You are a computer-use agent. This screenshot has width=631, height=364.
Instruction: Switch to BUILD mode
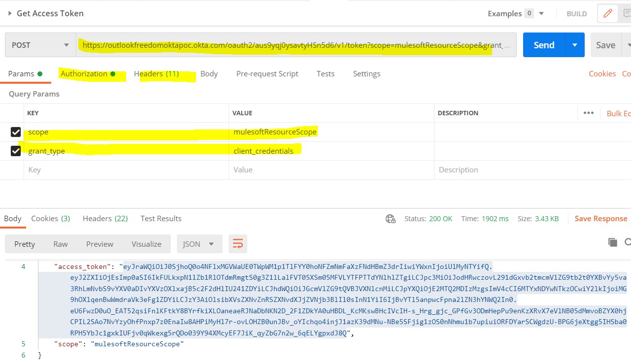tap(576, 14)
